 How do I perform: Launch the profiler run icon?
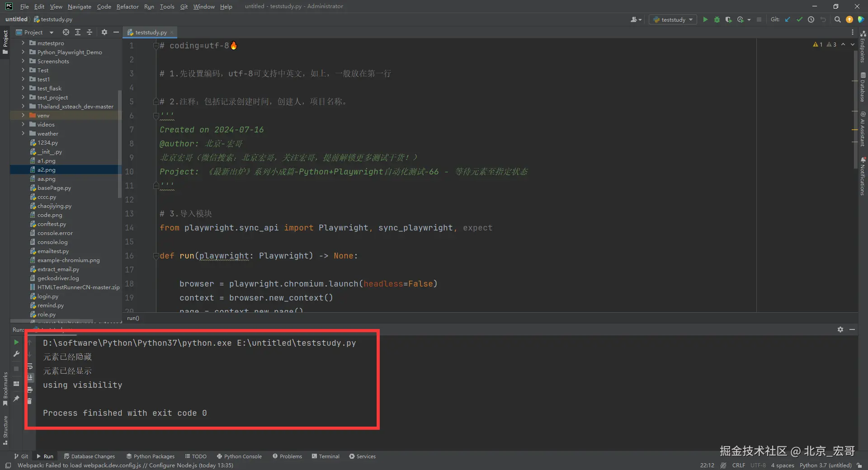(741, 19)
